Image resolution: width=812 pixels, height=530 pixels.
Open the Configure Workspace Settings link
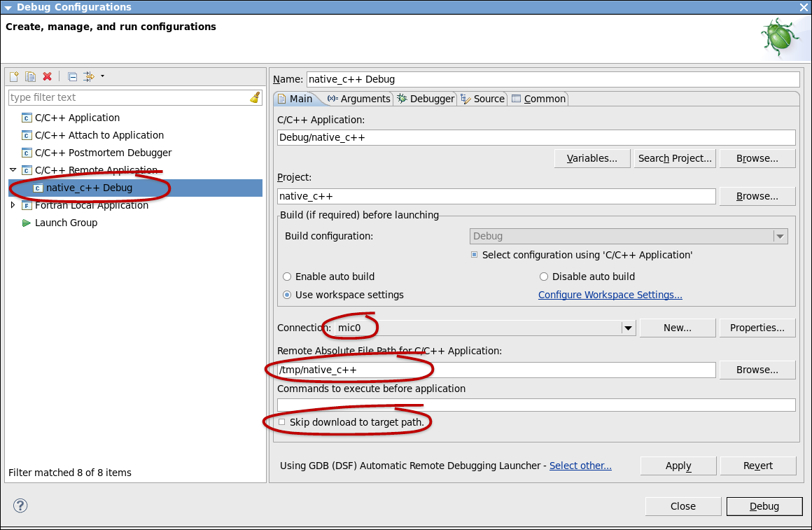pos(610,295)
